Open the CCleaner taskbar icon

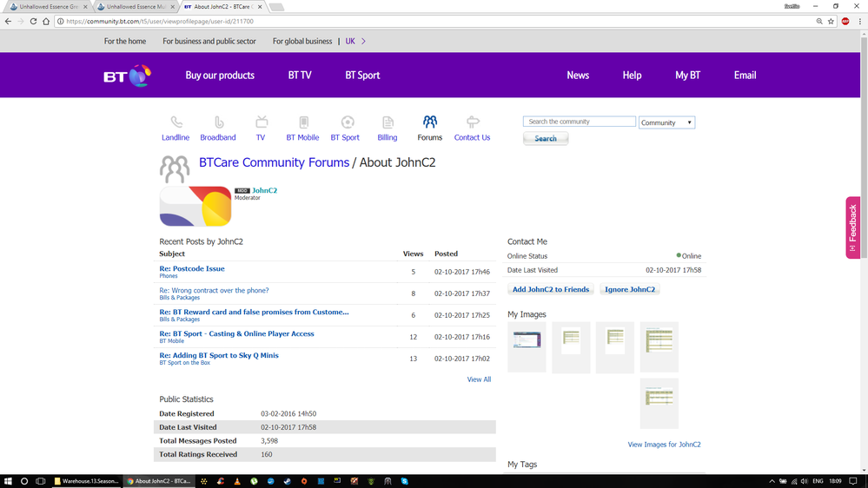tap(221, 481)
